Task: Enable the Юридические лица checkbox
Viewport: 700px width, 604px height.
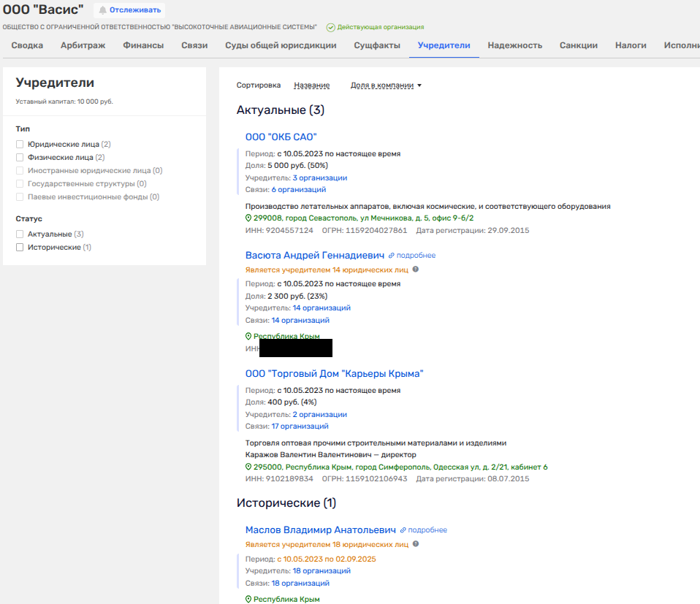Action: [20, 145]
